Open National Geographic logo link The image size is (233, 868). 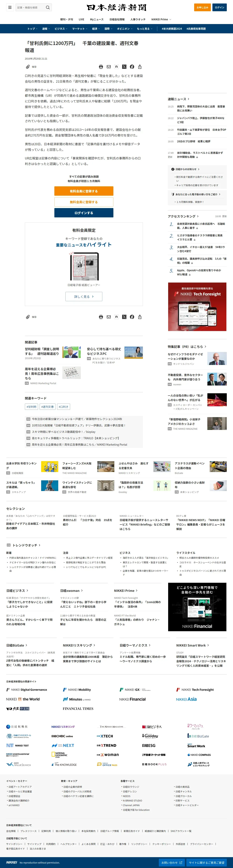tap(59, 754)
